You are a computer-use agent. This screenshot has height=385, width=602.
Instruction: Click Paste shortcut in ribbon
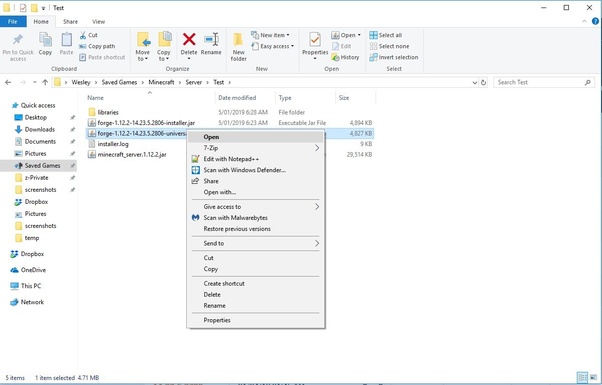102,57
